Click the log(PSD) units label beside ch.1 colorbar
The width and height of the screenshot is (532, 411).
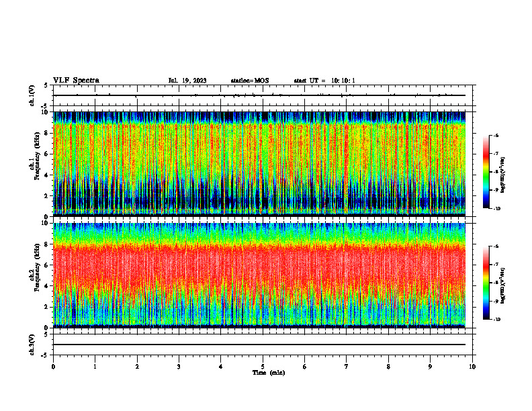coord(503,175)
